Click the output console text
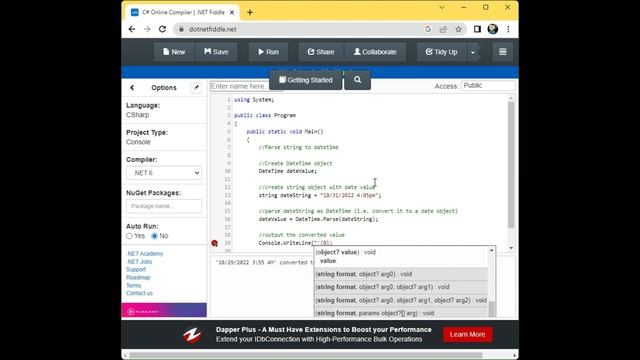The height and width of the screenshot is (360, 640). click(x=264, y=262)
